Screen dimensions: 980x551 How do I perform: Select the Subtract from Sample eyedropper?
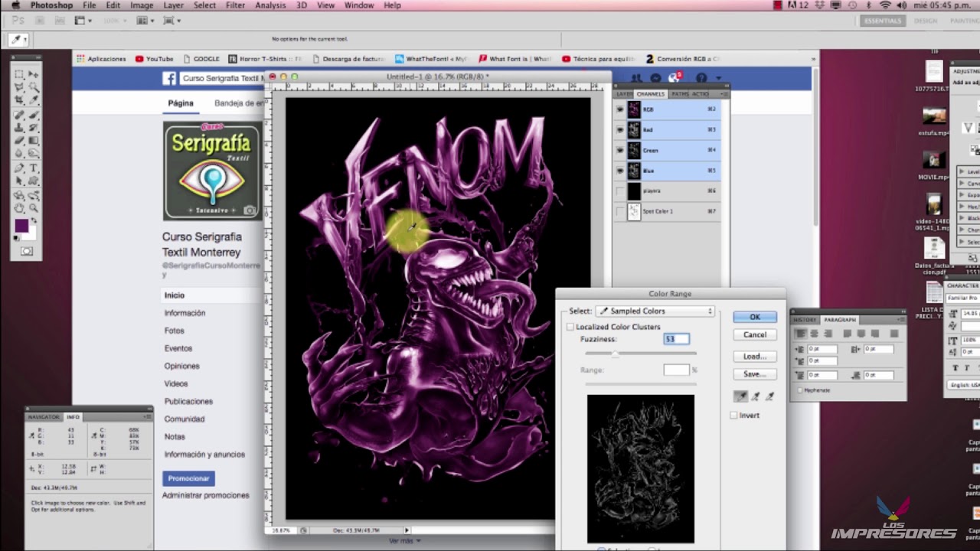(770, 396)
